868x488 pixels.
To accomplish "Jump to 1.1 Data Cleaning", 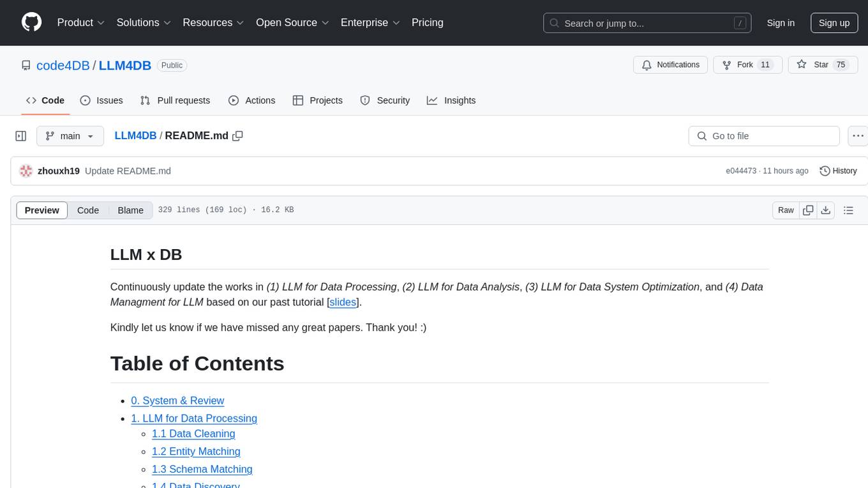I will coord(193,434).
